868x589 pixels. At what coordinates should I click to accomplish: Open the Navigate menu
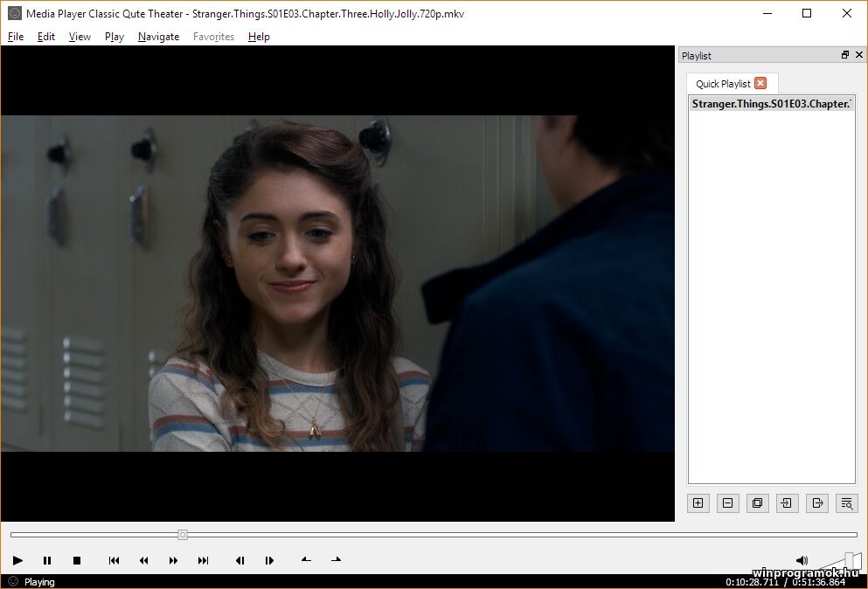pyautogui.click(x=158, y=36)
